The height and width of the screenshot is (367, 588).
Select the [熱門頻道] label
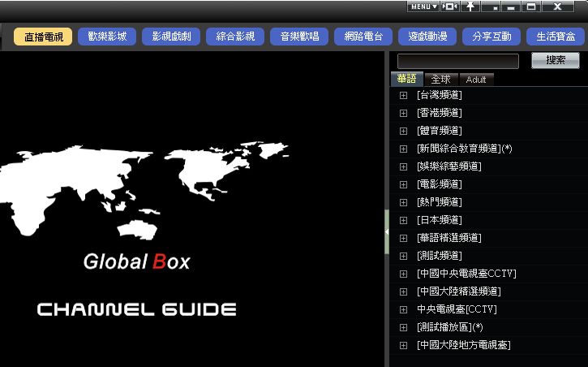pyautogui.click(x=439, y=202)
